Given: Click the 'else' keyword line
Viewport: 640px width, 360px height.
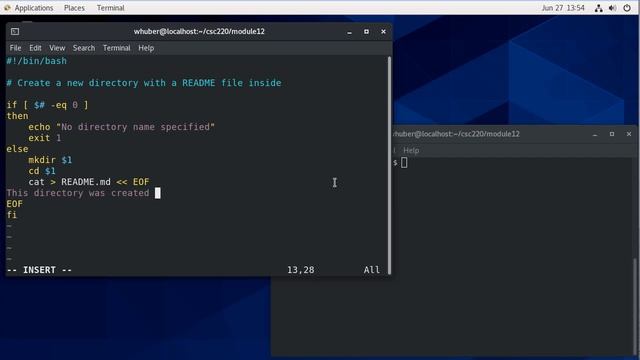Looking at the screenshot, I should point(18,149).
